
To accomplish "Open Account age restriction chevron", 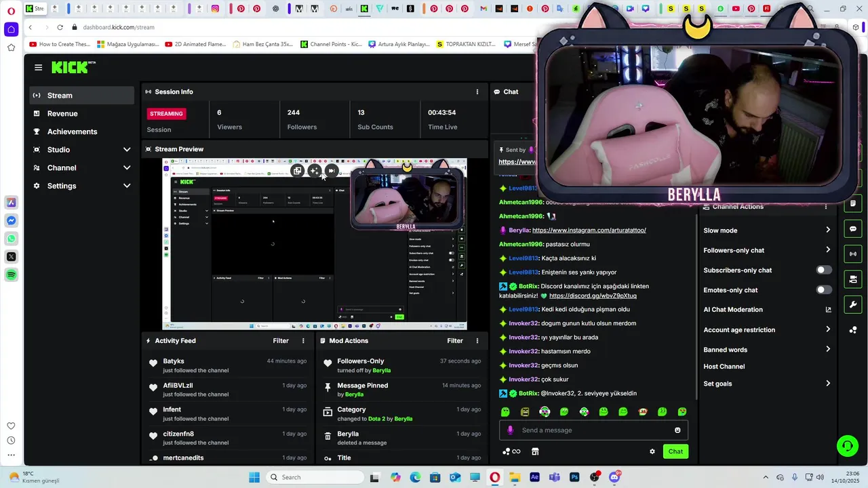I will point(828,329).
